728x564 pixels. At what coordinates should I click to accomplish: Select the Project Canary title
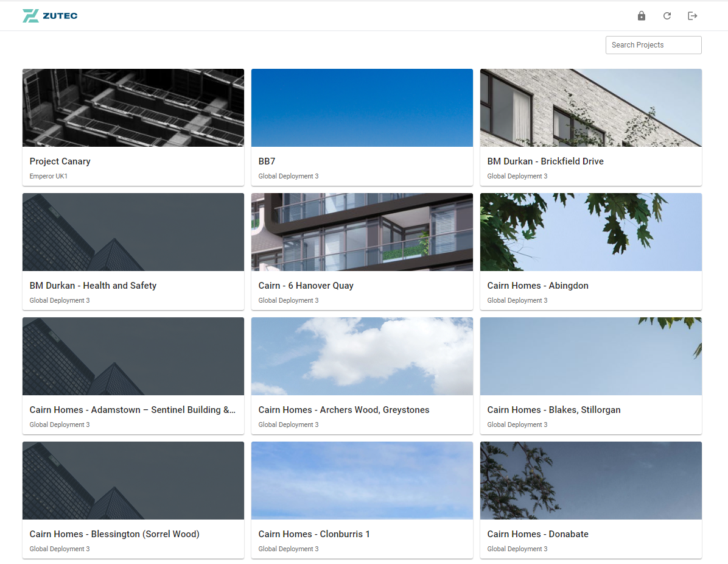tap(60, 161)
